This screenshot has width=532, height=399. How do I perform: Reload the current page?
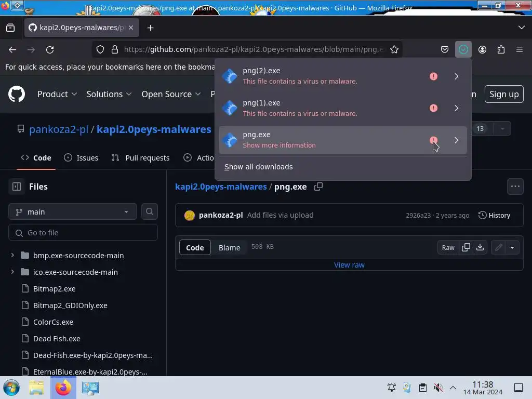50,49
